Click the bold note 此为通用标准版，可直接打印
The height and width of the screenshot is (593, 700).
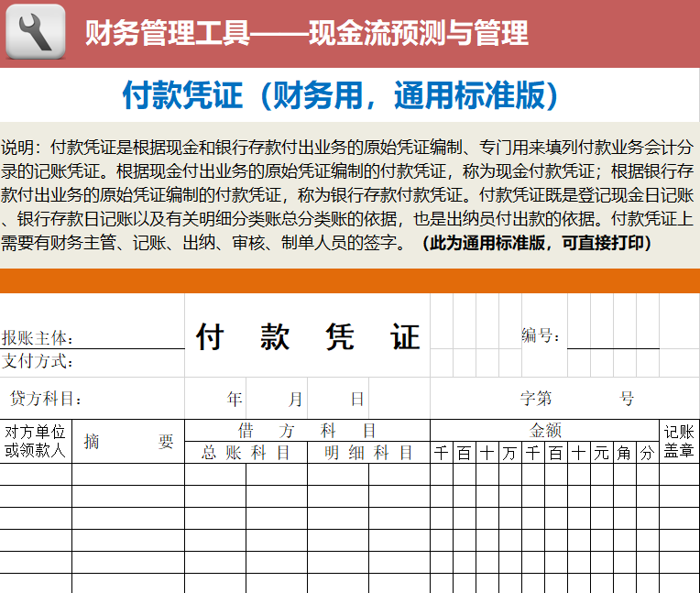(537, 243)
